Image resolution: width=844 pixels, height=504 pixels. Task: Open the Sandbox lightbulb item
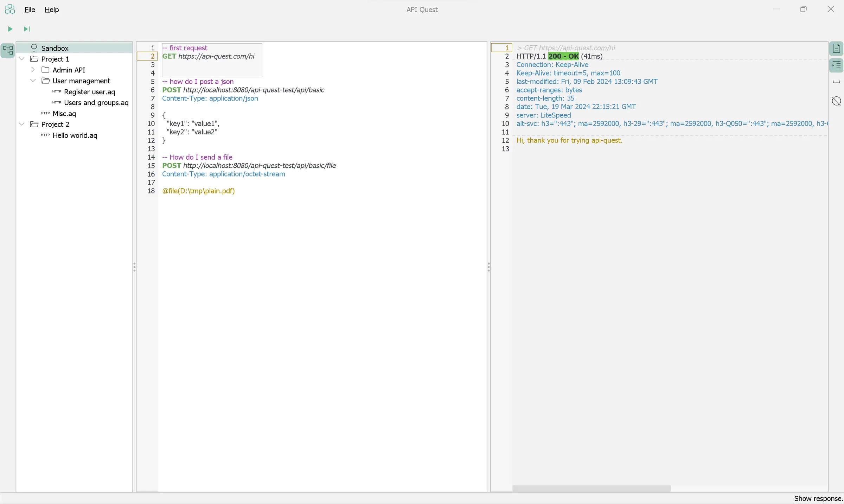[x=55, y=48]
